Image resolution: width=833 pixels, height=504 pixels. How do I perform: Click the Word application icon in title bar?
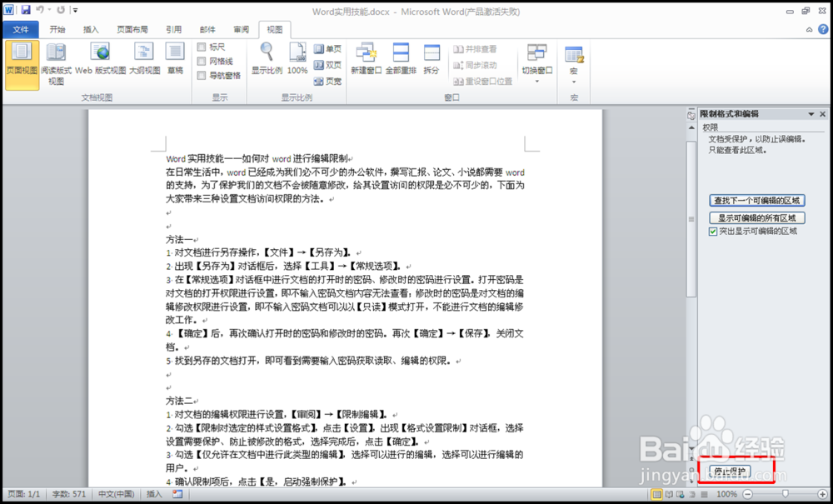point(9,10)
